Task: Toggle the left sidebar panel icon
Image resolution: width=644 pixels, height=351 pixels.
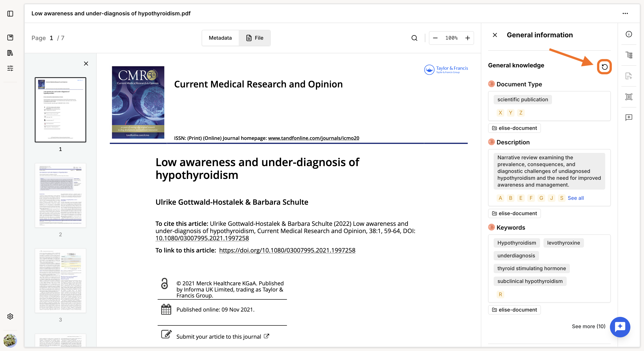Action: (10, 13)
